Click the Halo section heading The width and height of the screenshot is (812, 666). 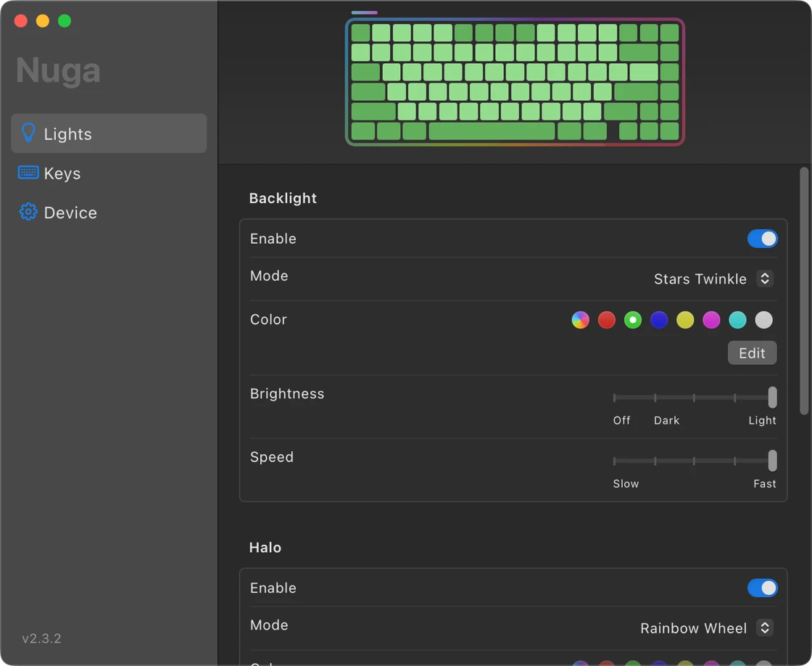point(265,547)
